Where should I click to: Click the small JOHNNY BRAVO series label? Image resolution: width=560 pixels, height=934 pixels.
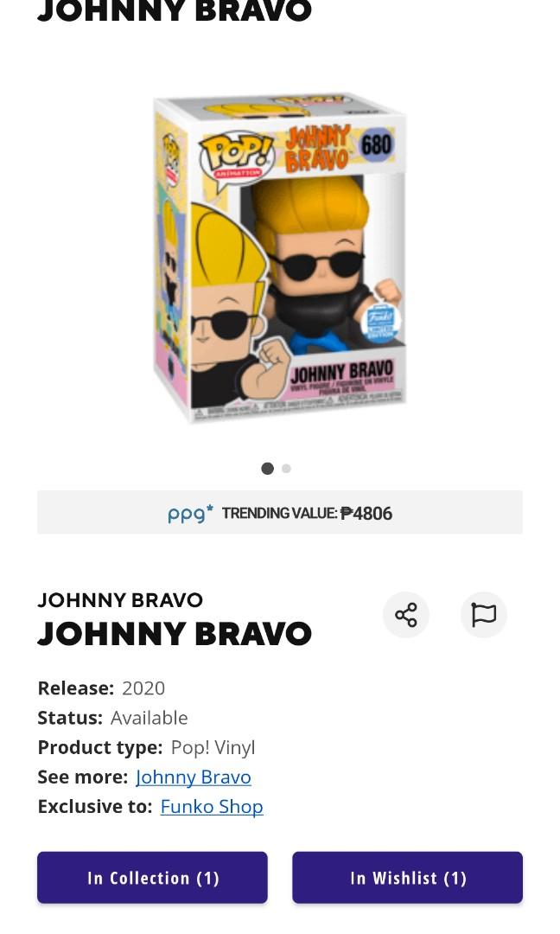pyautogui.click(x=120, y=600)
